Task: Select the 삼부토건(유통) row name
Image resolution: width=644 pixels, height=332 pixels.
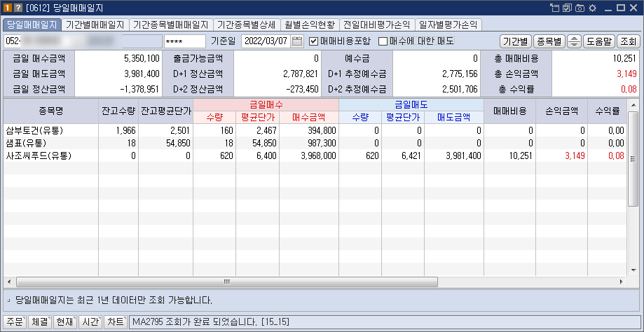Action: 34,131
